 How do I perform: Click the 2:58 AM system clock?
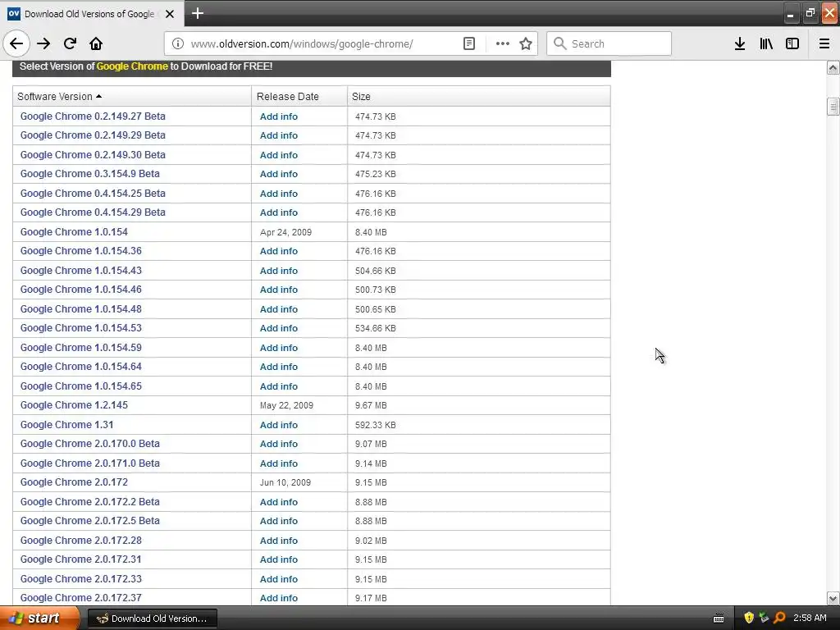coord(810,618)
